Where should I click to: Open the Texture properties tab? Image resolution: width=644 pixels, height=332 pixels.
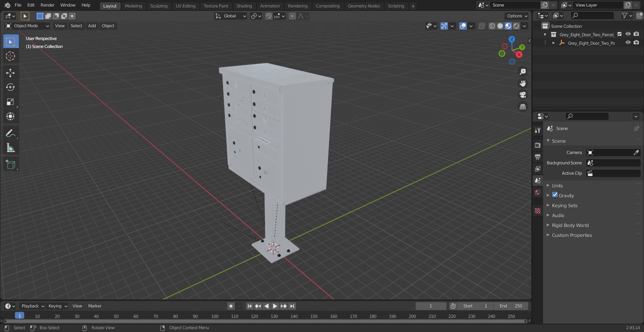(537, 211)
